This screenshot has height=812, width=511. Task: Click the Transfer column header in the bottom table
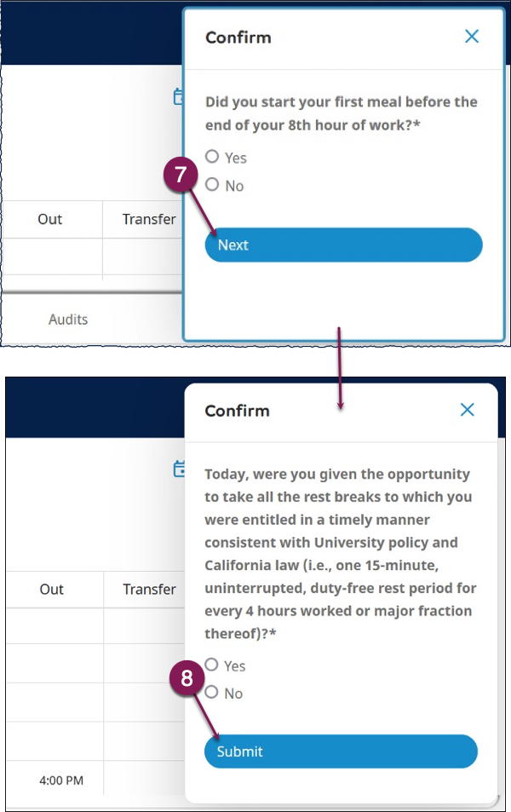pyautogui.click(x=149, y=590)
